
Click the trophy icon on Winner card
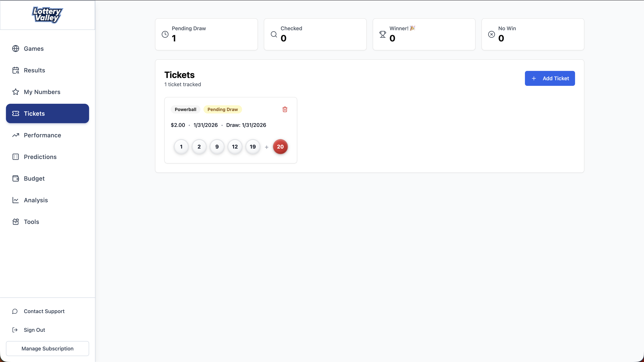point(383,35)
